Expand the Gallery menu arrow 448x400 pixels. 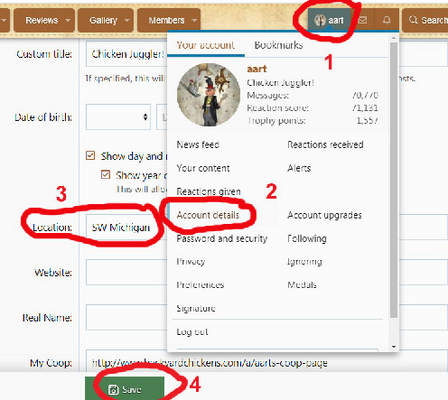[x=127, y=20]
